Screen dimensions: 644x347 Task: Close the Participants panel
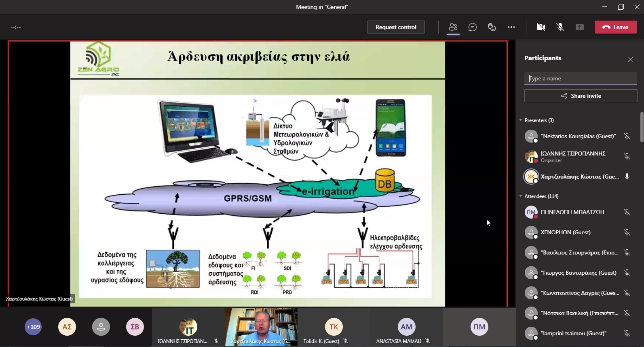click(x=630, y=59)
